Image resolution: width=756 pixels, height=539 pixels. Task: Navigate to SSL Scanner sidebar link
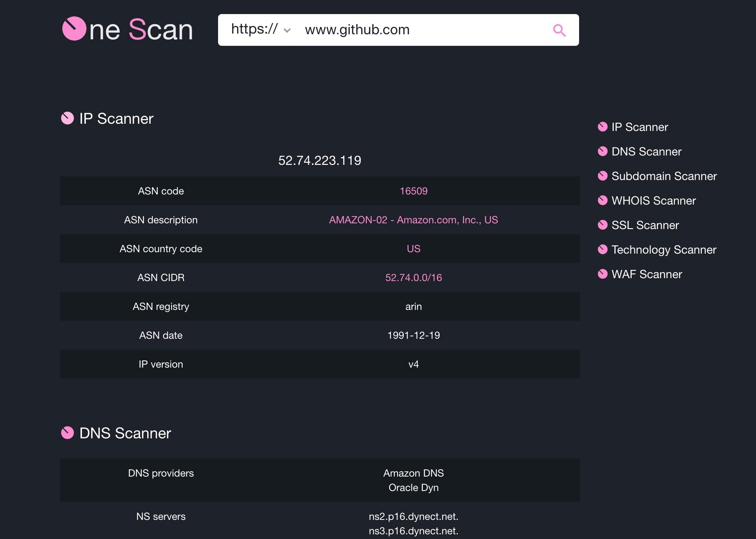(645, 225)
